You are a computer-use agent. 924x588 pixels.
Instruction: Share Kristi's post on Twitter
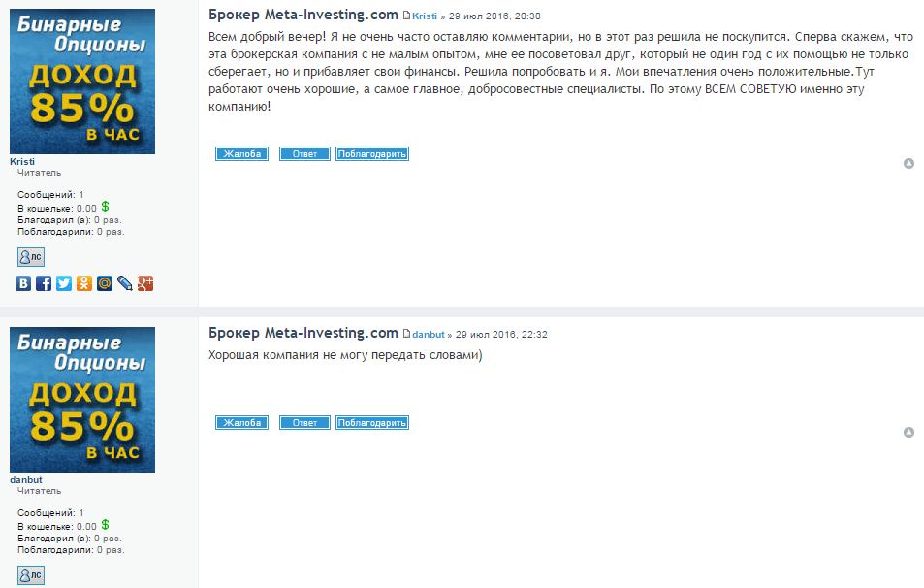pos(64,283)
